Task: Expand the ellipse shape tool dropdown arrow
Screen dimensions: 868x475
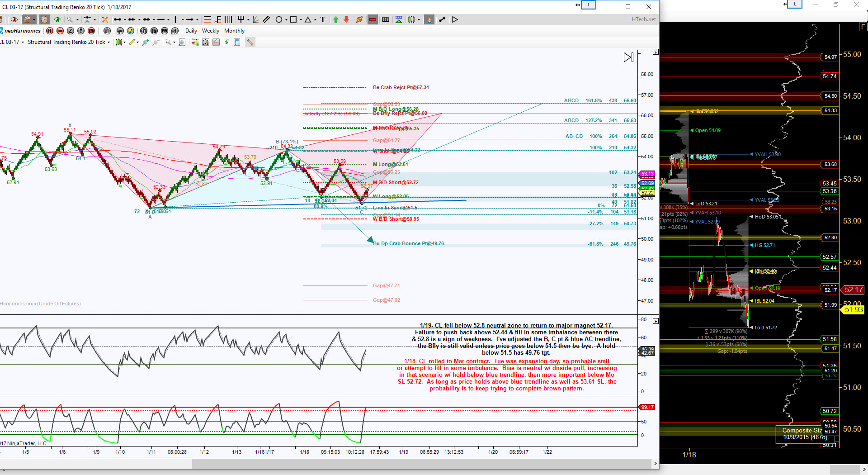Action: (x=286, y=20)
